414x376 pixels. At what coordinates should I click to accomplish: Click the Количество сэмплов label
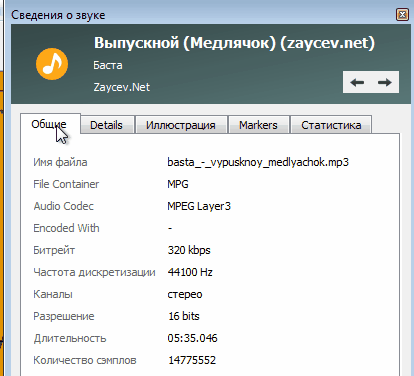85,360
